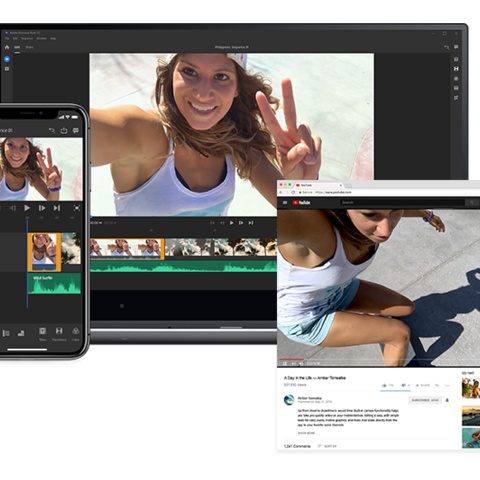Click the blue add media button

pyautogui.click(x=7, y=59)
